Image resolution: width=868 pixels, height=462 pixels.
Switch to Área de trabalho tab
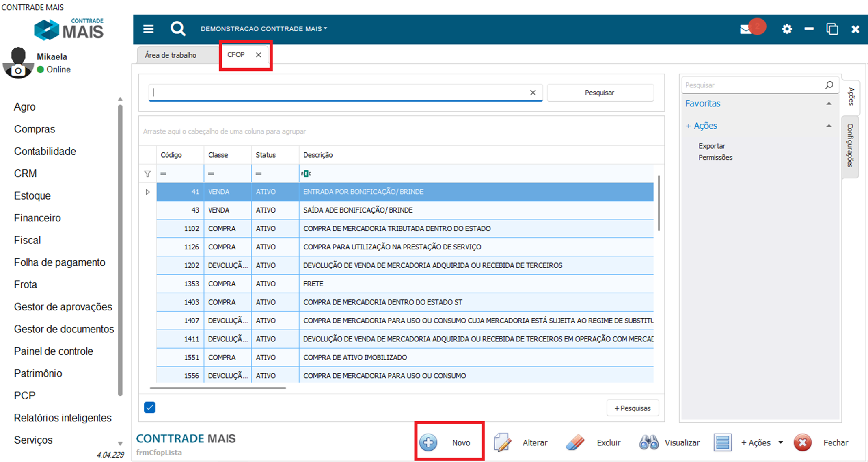[x=171, y=55]
